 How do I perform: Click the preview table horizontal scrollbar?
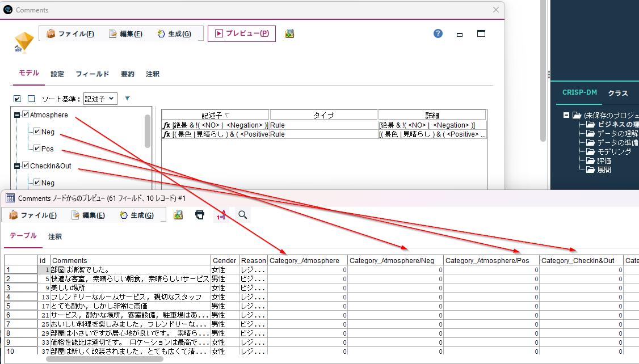[x=104, y=359]
